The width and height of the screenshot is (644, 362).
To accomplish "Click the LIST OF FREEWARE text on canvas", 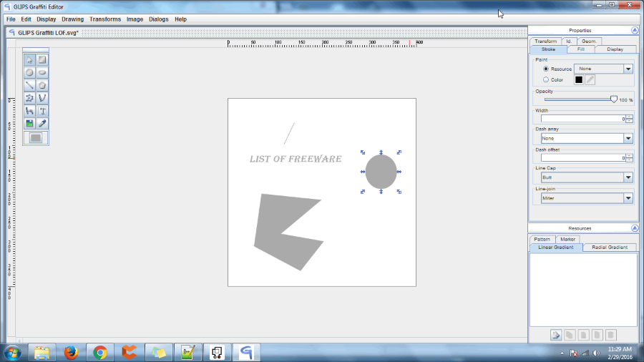I will point(296,159).
